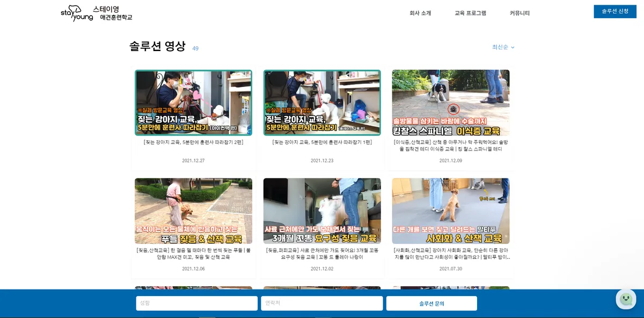
Task: Click the Stay Young logo
Action: [x=77, y=13]
